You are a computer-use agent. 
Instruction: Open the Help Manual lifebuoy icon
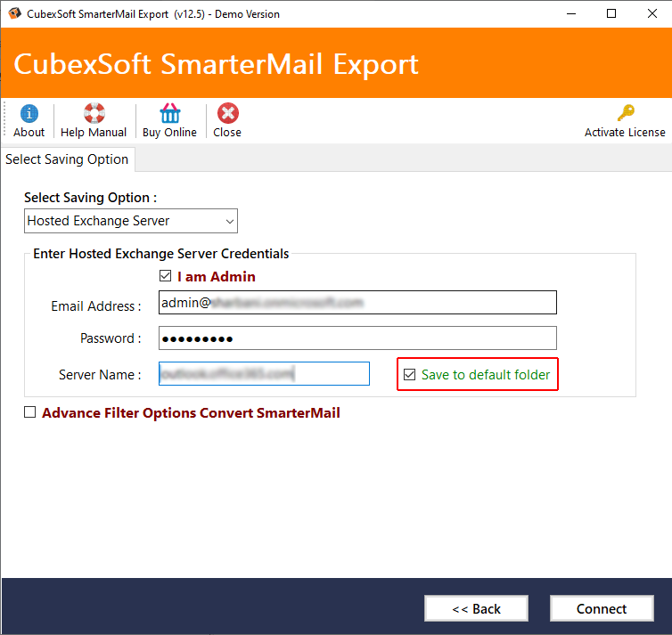click(94, 113)
